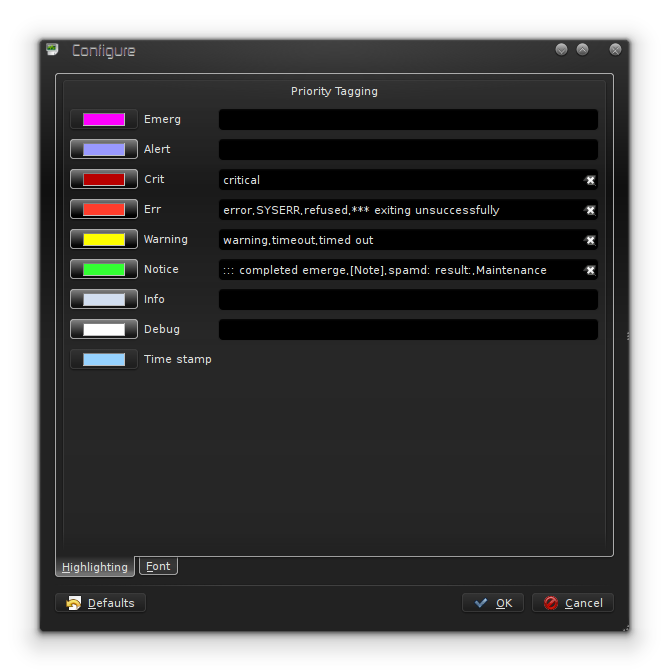Change the Notice green color
669x671 pixels.
(x=104, y=269)
